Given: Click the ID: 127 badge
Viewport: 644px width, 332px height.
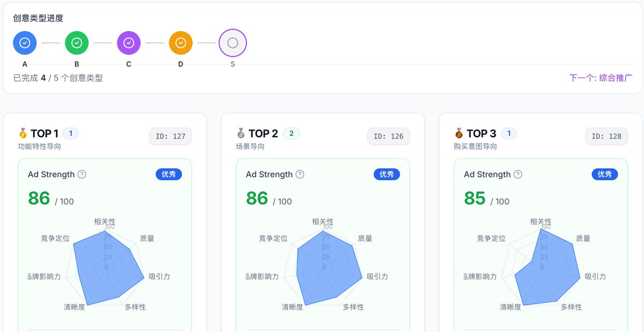Looking at the screenshot, I should click(171, 136).
